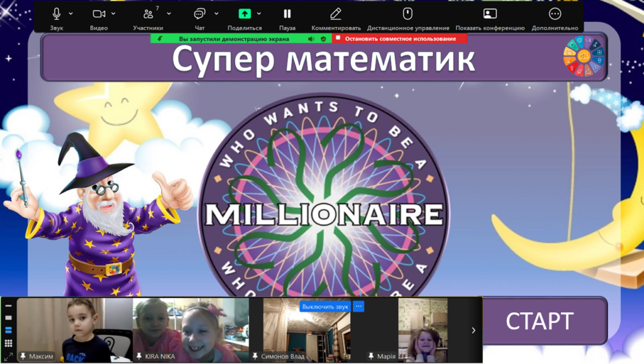Screen dimensions: 644x364
Task: Click 'Вы запустили демонстрацию экрана' status text
Action: (234, 38)
